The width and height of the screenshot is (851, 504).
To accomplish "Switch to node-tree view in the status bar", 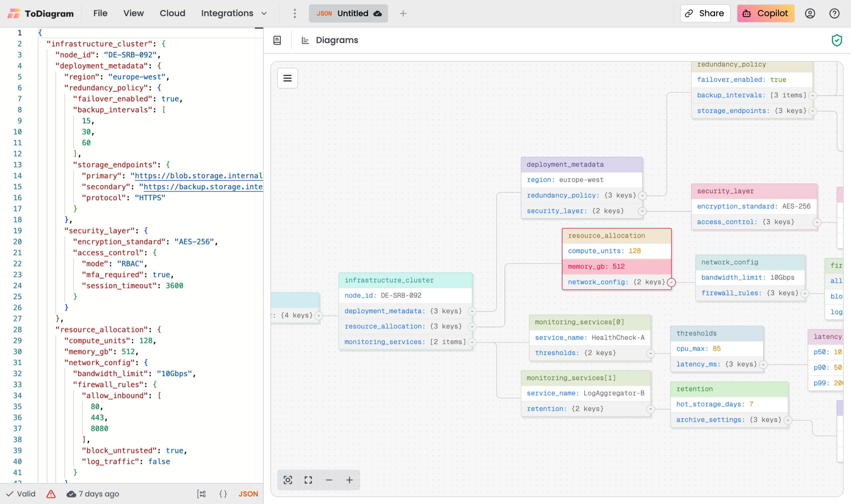I will (x=202, y=494).
